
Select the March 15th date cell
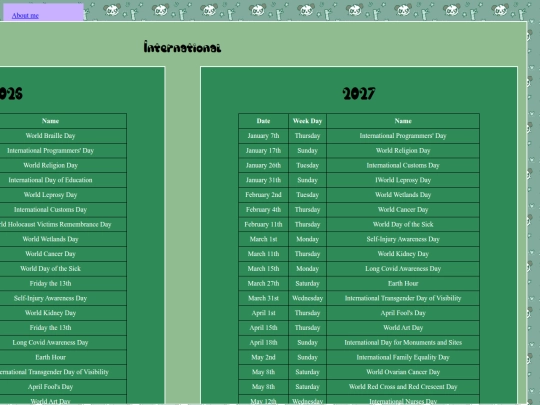[x=263, y=269]
